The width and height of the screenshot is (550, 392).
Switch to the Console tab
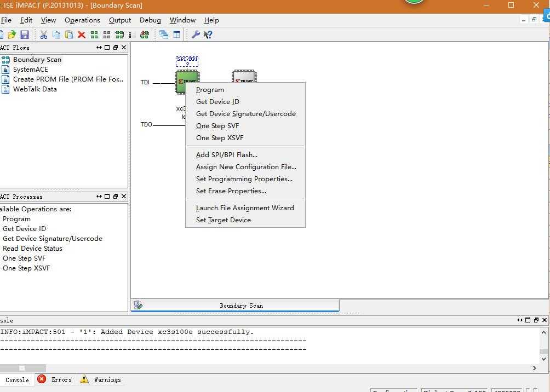click(x=17, y=380)
